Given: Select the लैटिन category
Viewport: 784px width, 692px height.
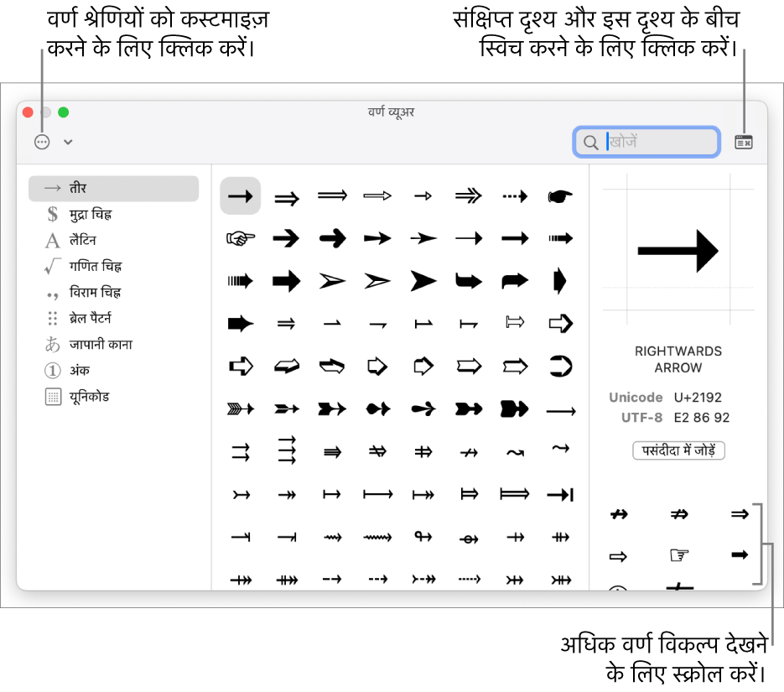Looking at the screenshot, I should click(x=113, y=241).
